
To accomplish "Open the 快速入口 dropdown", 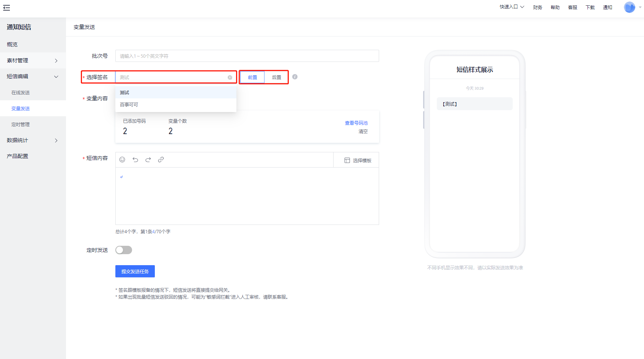I will 512,7.
